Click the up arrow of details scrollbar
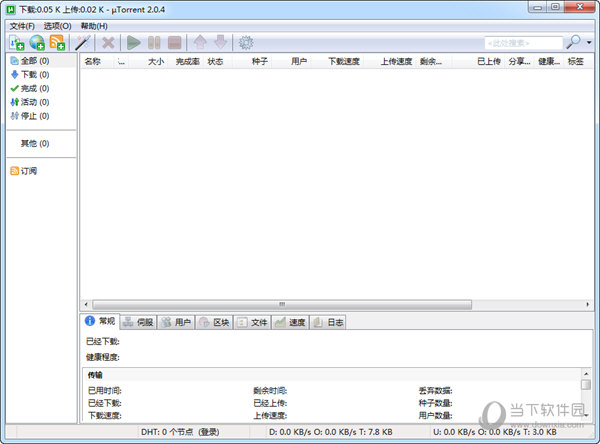The width and height of the screenshot is (600, 444). pos(586,374)
